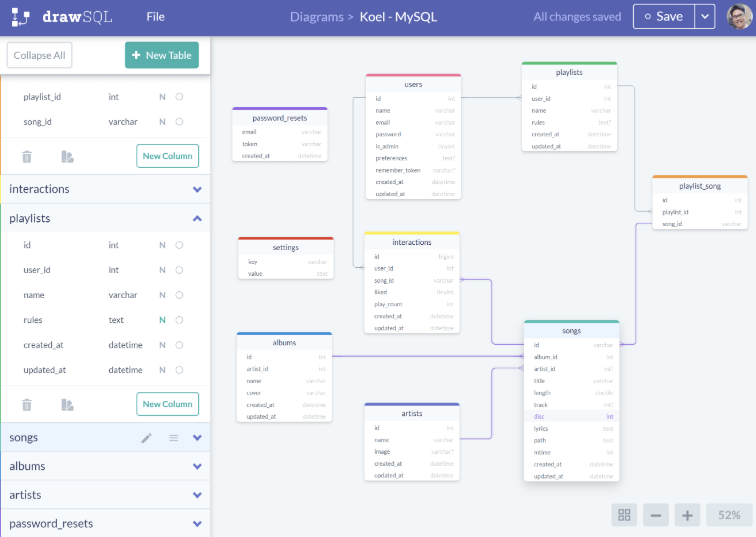The width and height of the screenshot is (756, 537).
Task: Open user profile avatar
Action: pyautogui.click(x=740, y=17)
